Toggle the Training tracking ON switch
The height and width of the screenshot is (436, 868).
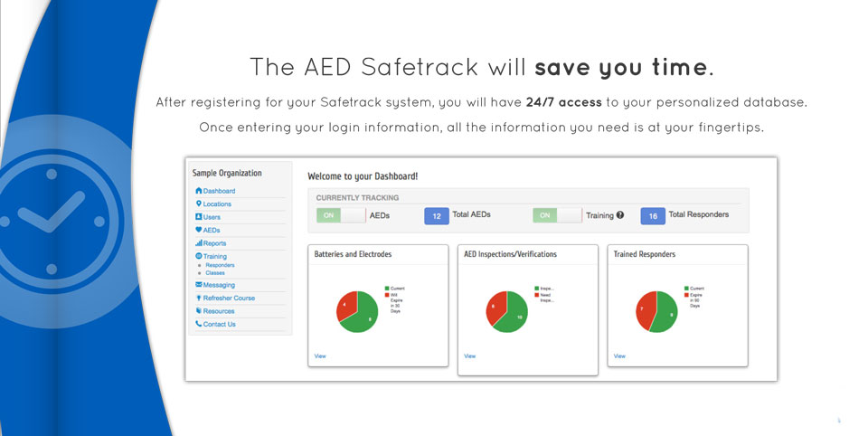pos(557,215)
